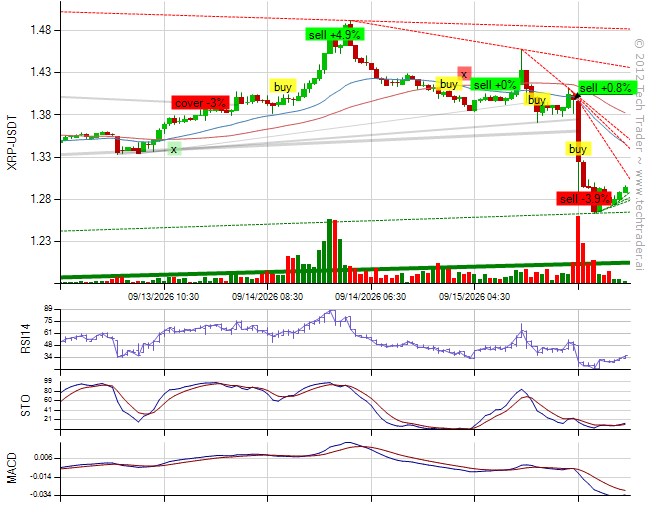Select the STO indicator label
The height and width of the screenshot is (514, 657).
(26, 405)
